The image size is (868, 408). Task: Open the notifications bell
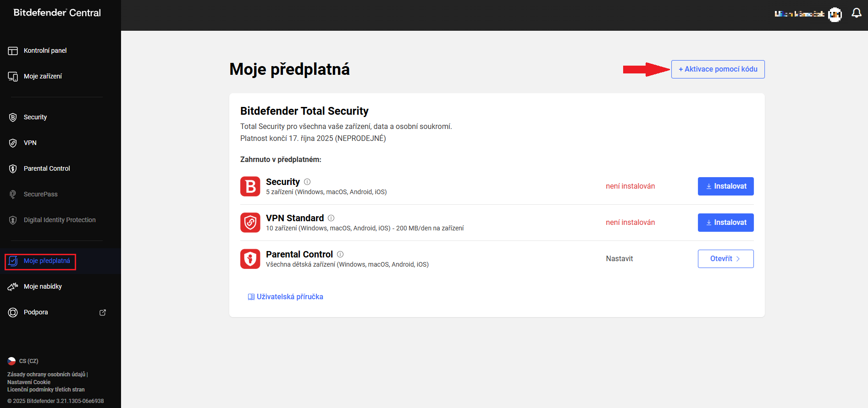(856, 13)
